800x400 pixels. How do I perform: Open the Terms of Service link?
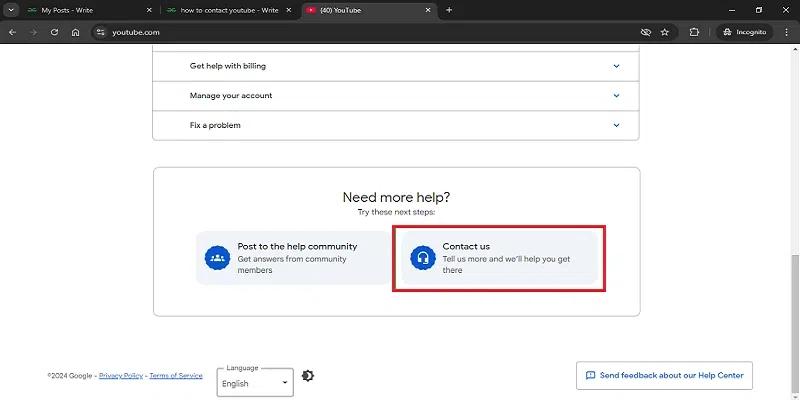tap(176, 376)
